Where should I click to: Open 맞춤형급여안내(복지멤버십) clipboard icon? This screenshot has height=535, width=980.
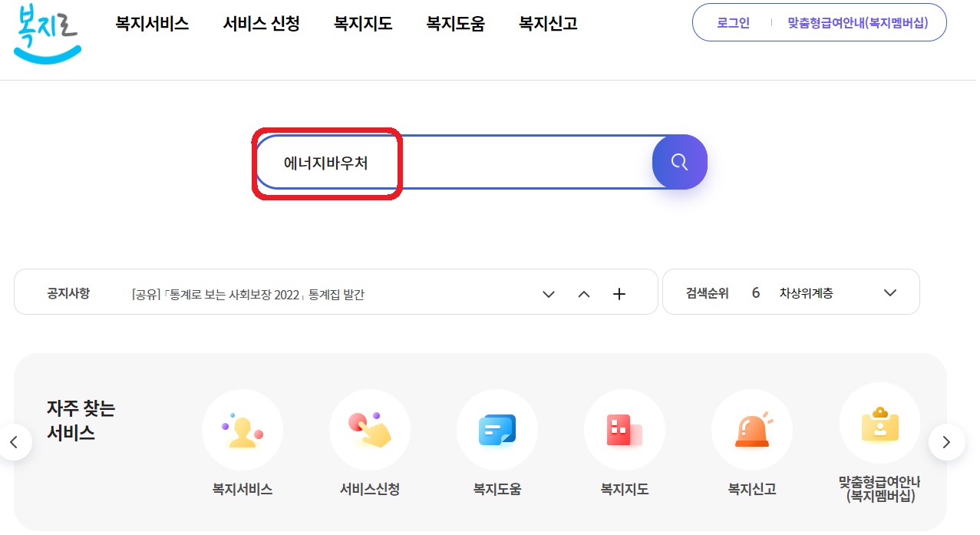click(x=879, y=422)
